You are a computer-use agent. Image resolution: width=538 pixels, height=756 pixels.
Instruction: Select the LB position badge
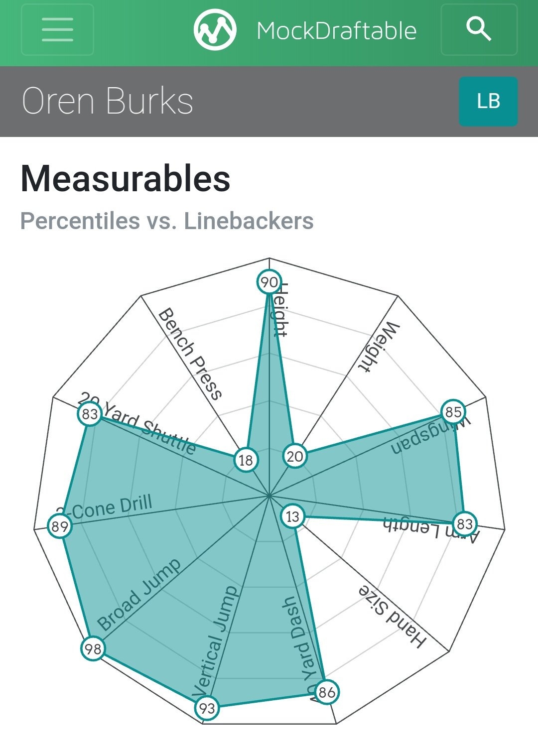pos(488,101)
